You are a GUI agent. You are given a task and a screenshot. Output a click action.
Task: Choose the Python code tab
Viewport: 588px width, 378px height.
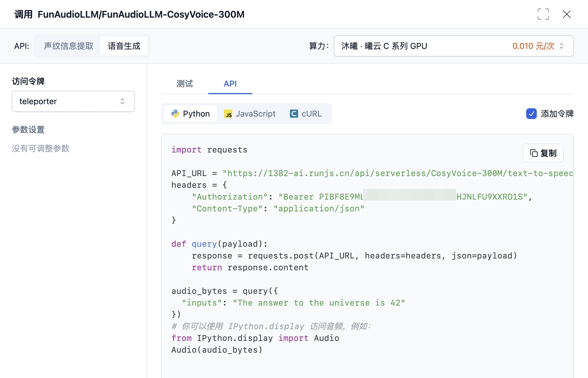[191, 114]
